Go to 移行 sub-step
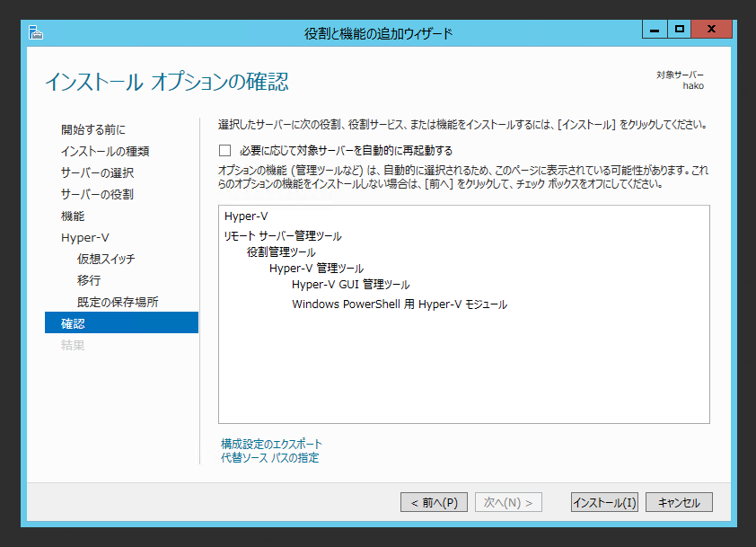 pos(89,280)
